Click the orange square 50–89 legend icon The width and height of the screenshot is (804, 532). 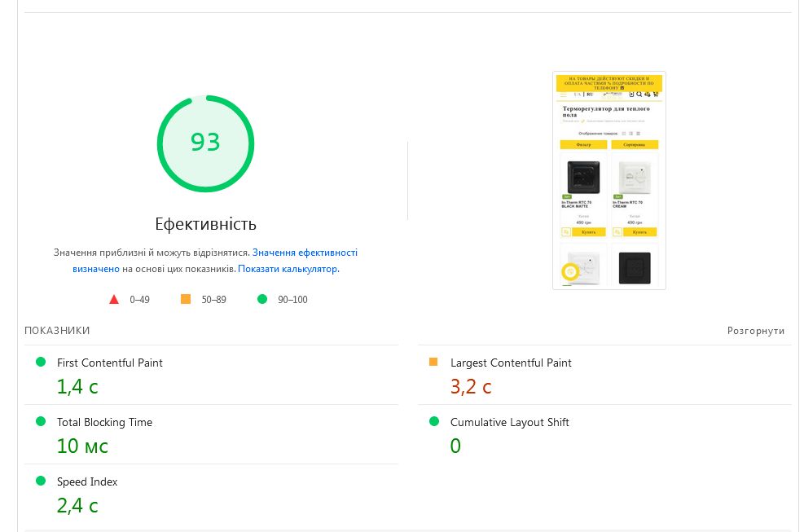[186, 299]
